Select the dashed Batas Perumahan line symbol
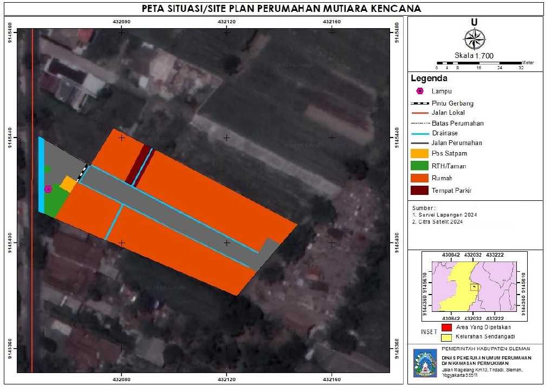The height and width of the screenshot is (392, 551). pyautogui.click(x=420, y=123)
